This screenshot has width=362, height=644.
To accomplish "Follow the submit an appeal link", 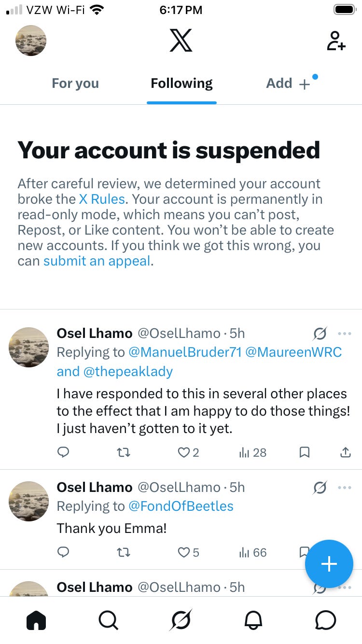I will tap(97, 261).
